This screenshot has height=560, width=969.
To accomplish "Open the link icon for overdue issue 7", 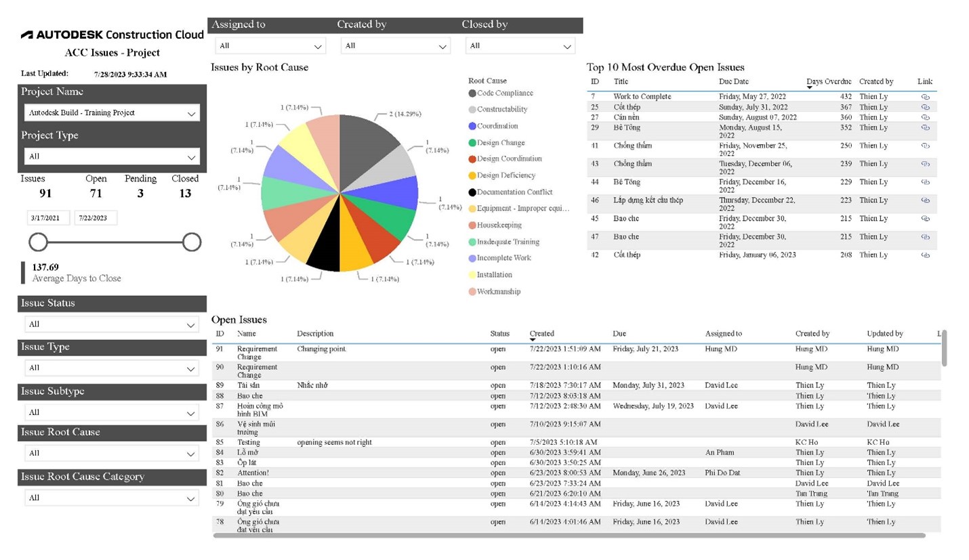I will click(x=925, y=97).
